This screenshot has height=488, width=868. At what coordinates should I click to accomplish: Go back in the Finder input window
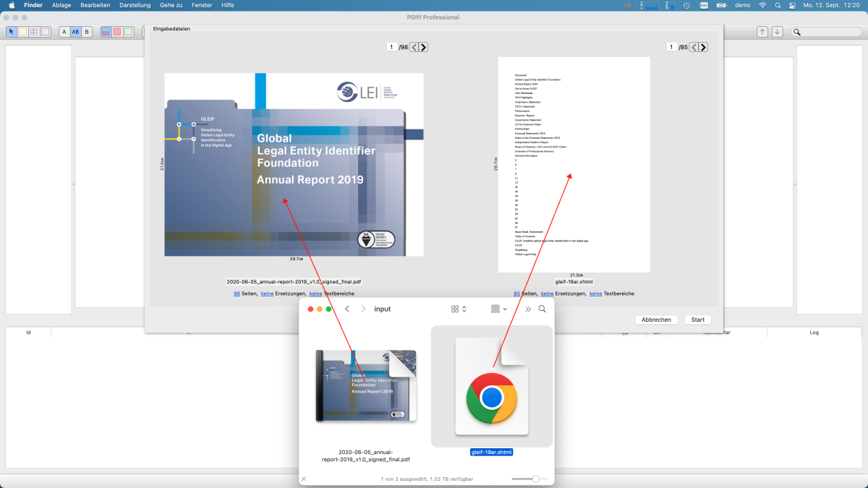click(347, 309)
